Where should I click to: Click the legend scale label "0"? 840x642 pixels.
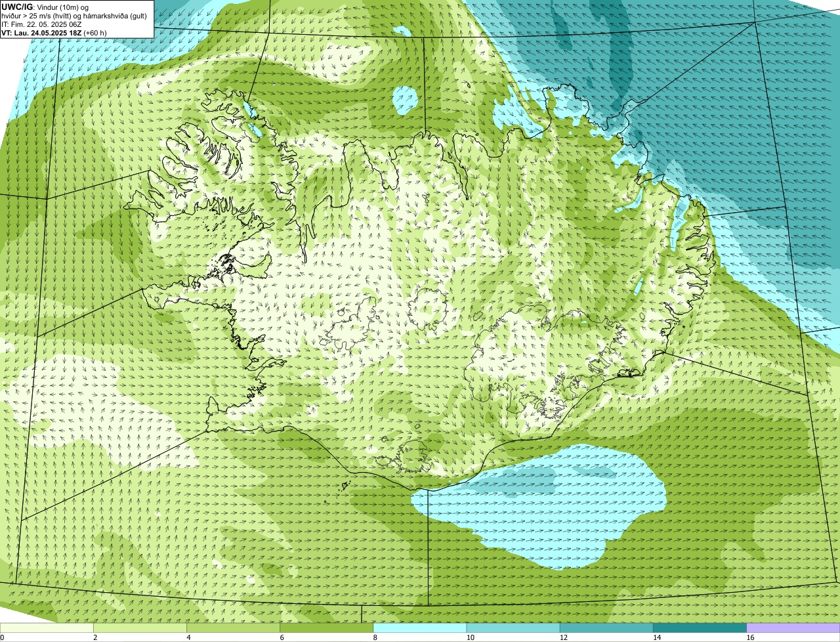coord(2,637)
